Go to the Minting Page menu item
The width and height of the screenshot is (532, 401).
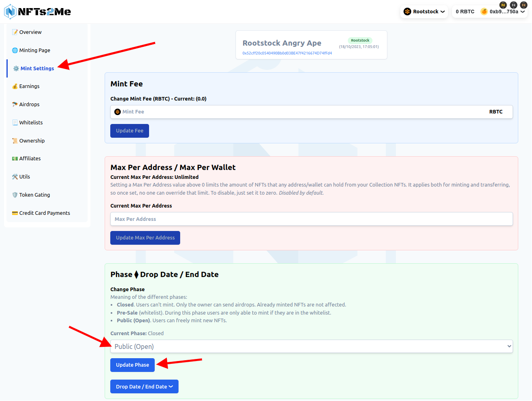[x=47, y=50]
